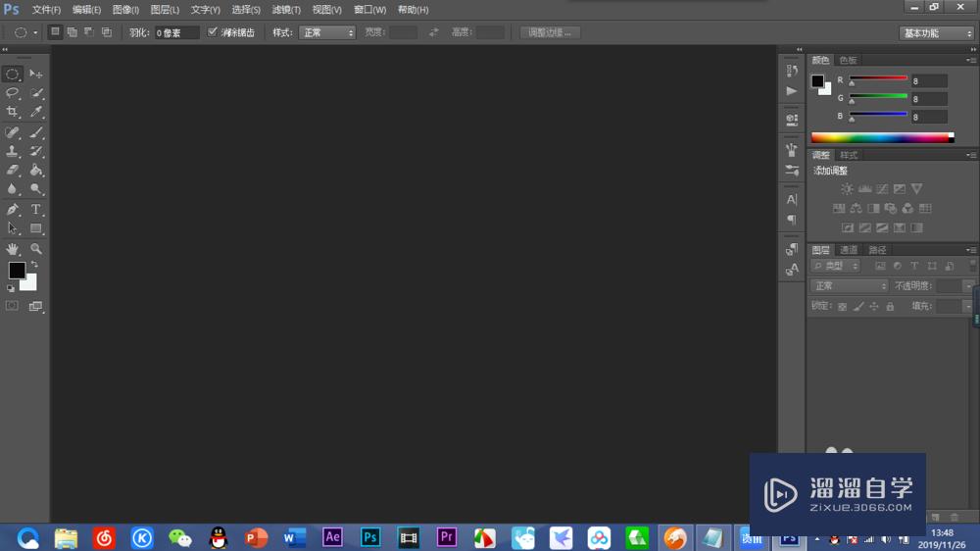980x551 pixels.
Task: Open the 编辑(E) menu
Action: click(x=86, y=10)
